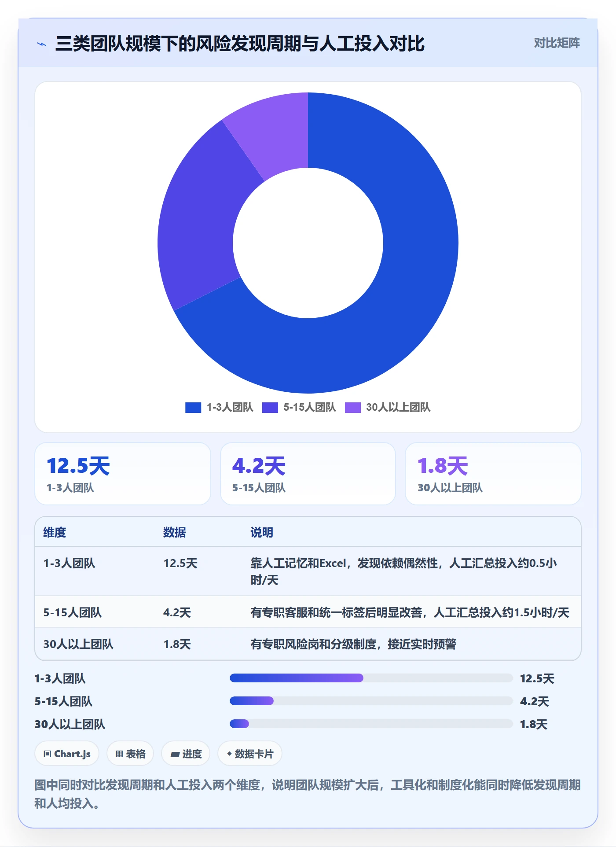The image size is (616, 847).
Task: Click the 1.8天 table cell
Action: coord(177,644)
